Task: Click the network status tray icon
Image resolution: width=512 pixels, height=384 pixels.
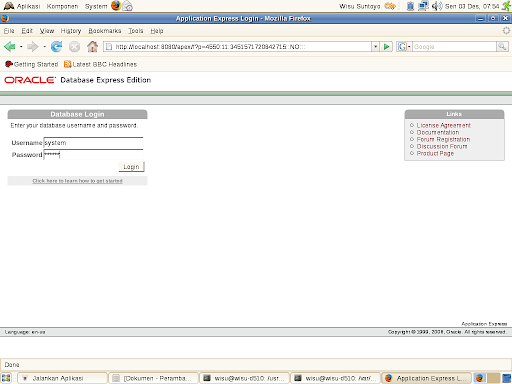Action: 423,6
